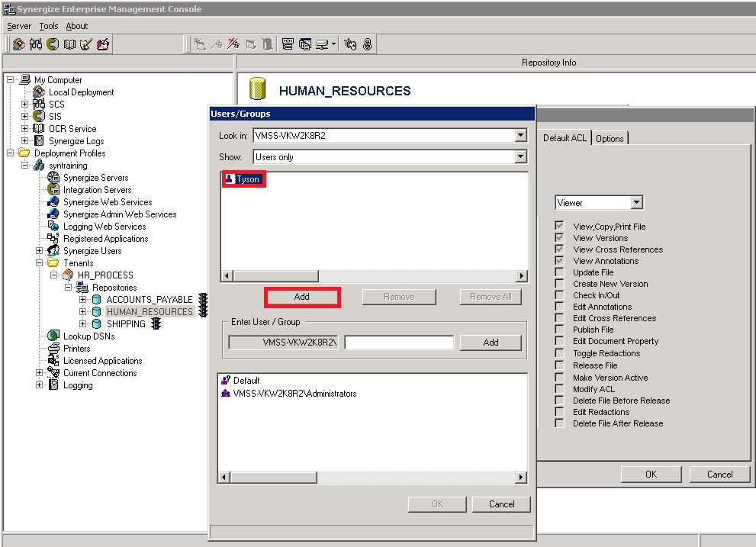Click the SIS round C toolbar icon

[x=53, y=44]
